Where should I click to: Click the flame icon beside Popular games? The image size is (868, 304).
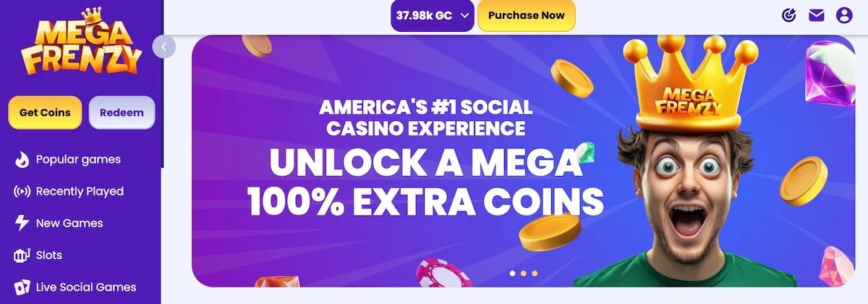[22, 159]
